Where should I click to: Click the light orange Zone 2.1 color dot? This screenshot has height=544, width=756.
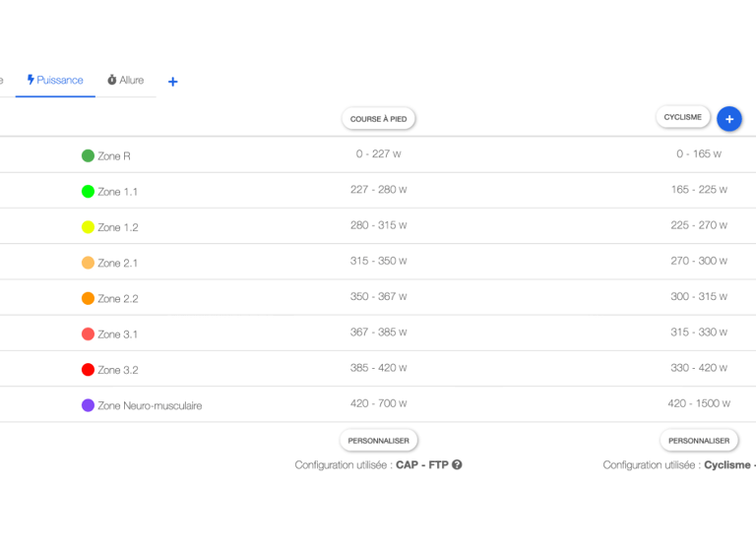[88, 263]
